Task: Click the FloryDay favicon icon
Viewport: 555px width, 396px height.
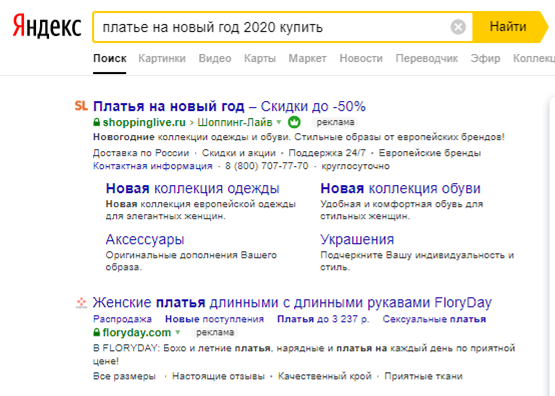Action: pos(81,303)
